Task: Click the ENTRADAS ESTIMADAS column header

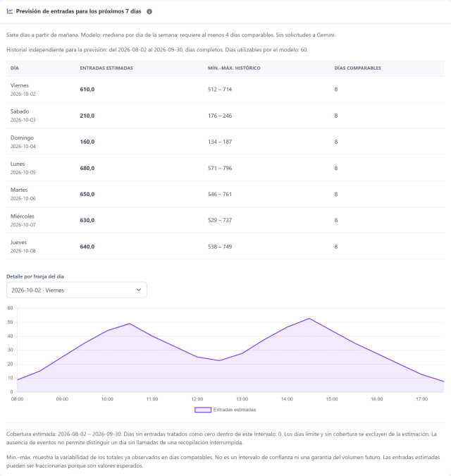Action: pyautogui.click(x=106, y=68)
